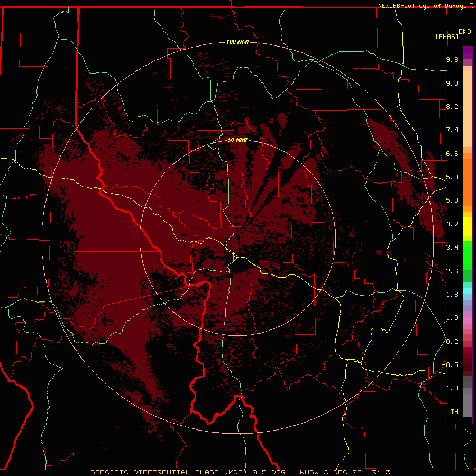Click the 1.8 value on the scale
The width and height of the screenshot is (476, 476).
[452, 295]
